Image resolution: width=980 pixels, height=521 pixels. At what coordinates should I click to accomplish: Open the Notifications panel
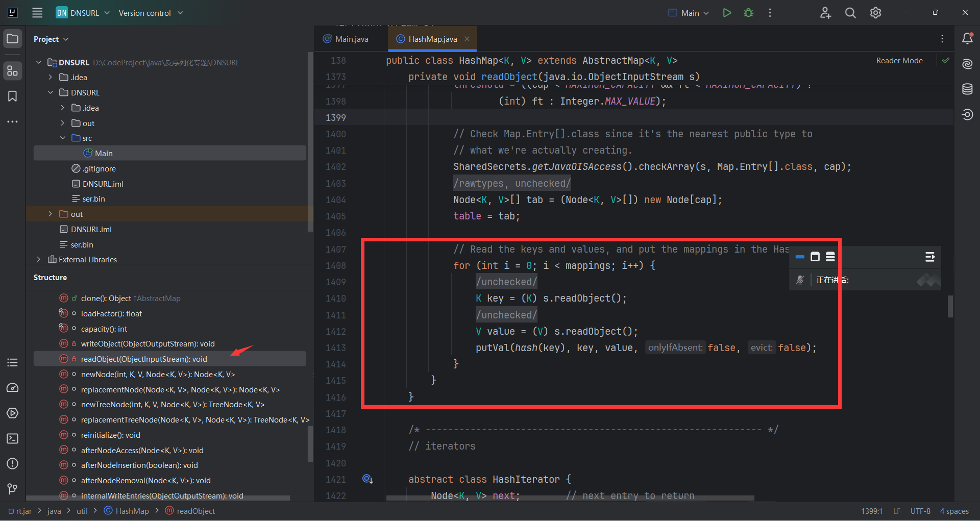pos(967,38)
